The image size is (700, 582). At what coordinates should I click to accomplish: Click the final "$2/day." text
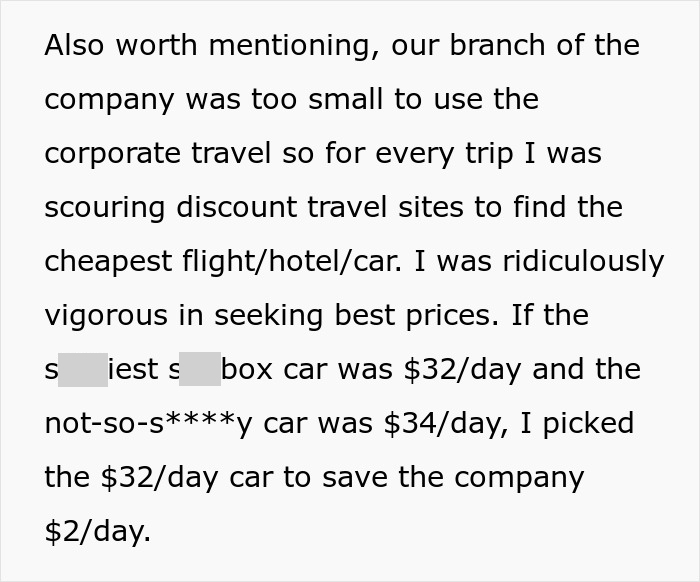point(98,531)
